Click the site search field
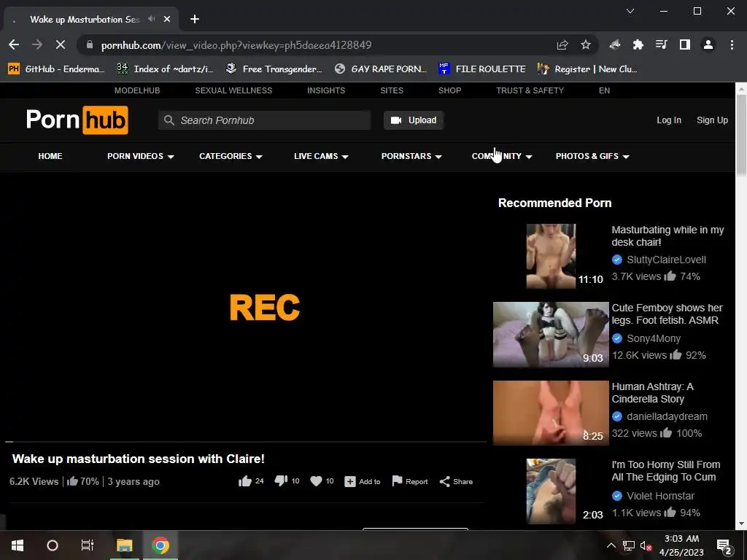 pos(264,120)
